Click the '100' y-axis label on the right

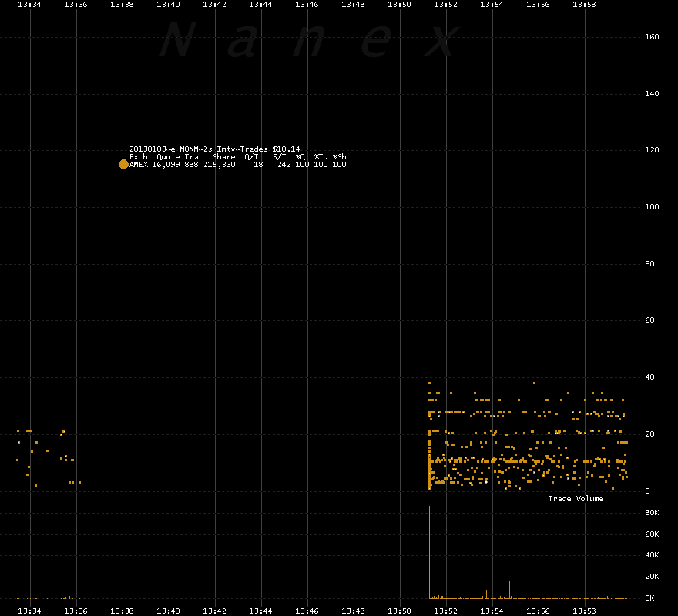coord(652,207)
